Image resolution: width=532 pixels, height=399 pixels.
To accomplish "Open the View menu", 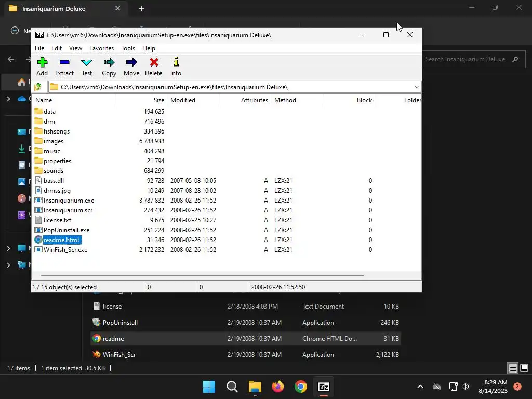I will tap(75, 48).
